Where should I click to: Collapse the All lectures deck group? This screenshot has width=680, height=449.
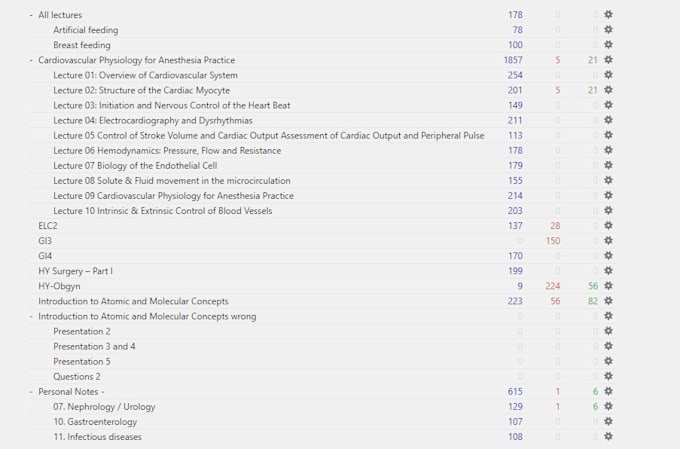point(31,15)
